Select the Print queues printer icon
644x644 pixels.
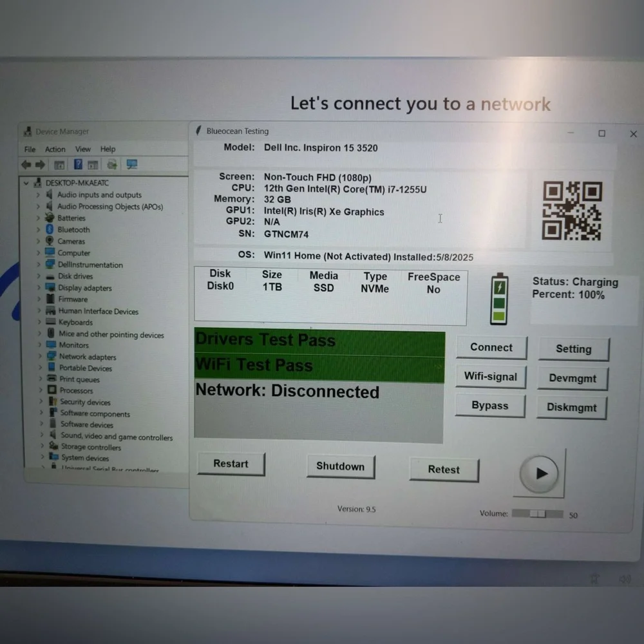(52, 378)
